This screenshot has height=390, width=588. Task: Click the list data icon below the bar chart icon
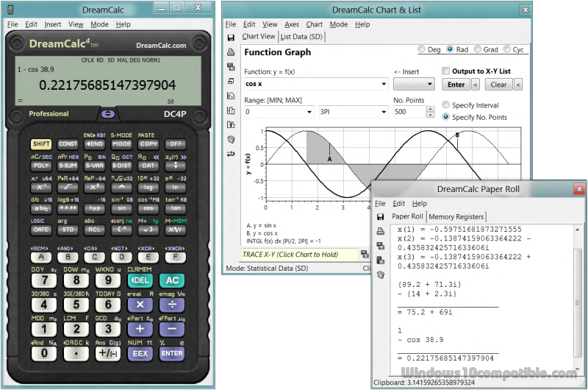[231, 124]
